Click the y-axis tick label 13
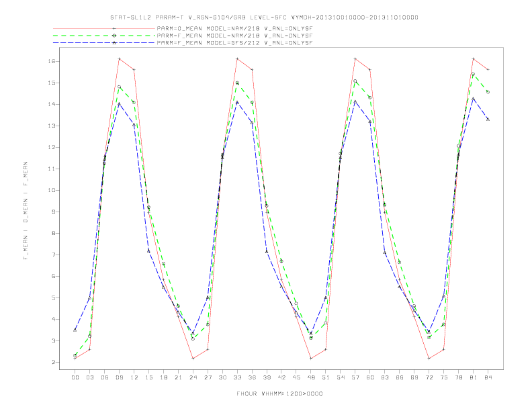Screen dimensions: 532x411 coord(52,126)
